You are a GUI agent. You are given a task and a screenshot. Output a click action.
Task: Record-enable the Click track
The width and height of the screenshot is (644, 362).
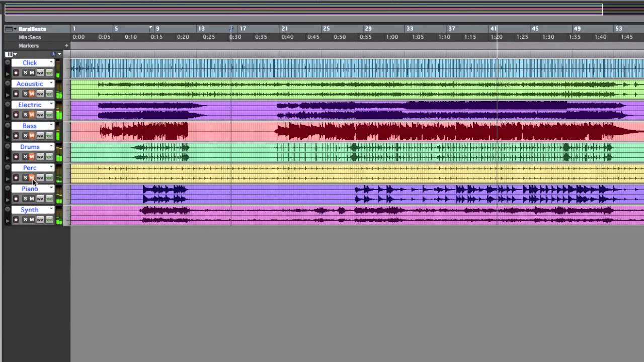pyautogui.click(x=16, y=73)
